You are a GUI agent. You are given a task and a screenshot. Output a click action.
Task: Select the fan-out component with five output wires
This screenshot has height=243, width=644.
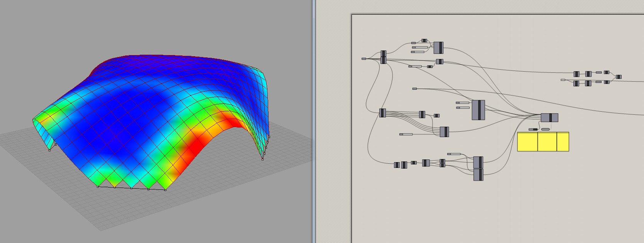pos(382,113)
